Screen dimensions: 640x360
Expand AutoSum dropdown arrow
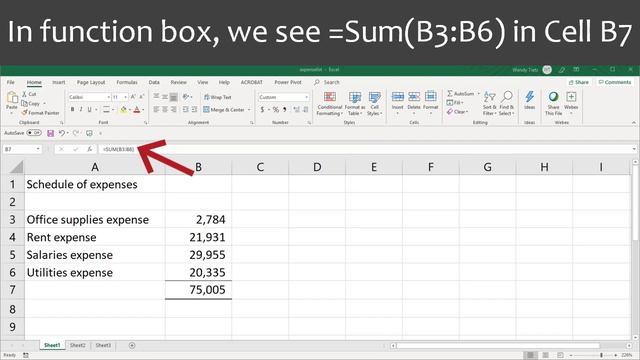point(478,94)
